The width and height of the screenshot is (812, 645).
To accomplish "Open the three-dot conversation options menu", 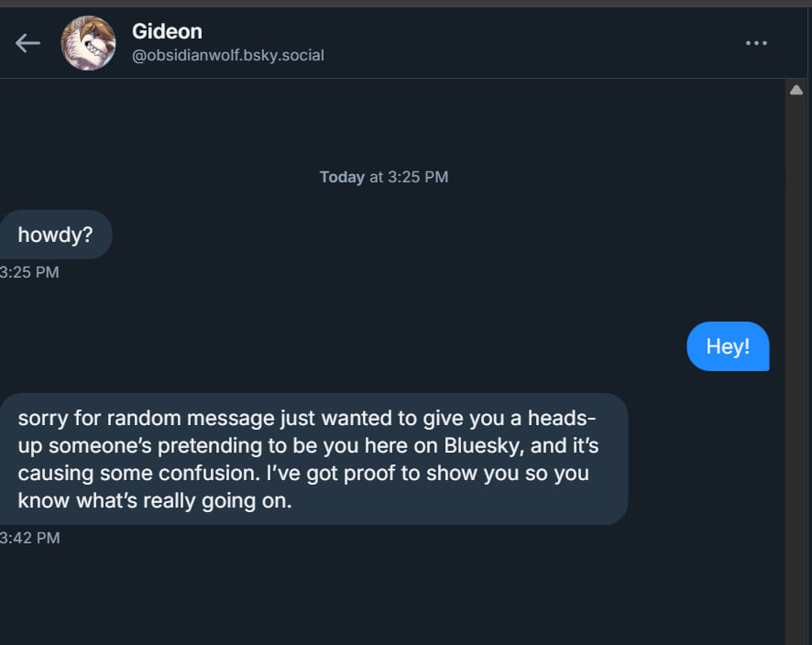I will 756,43.
